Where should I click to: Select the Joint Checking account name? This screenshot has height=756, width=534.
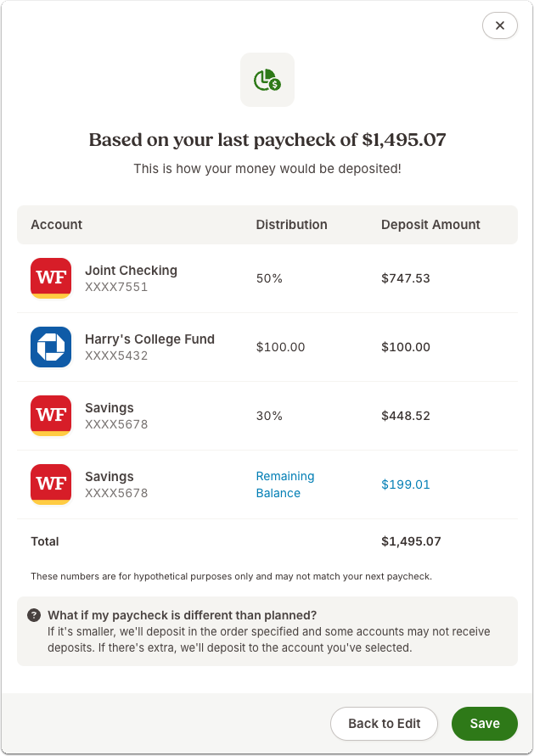tap(132, 271)
